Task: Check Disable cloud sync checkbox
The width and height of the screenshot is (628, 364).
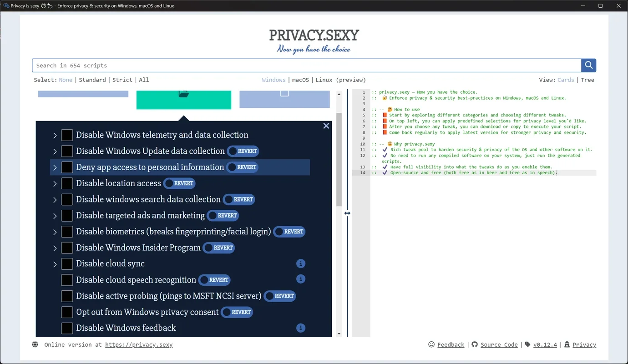Action: pos(67,264)
